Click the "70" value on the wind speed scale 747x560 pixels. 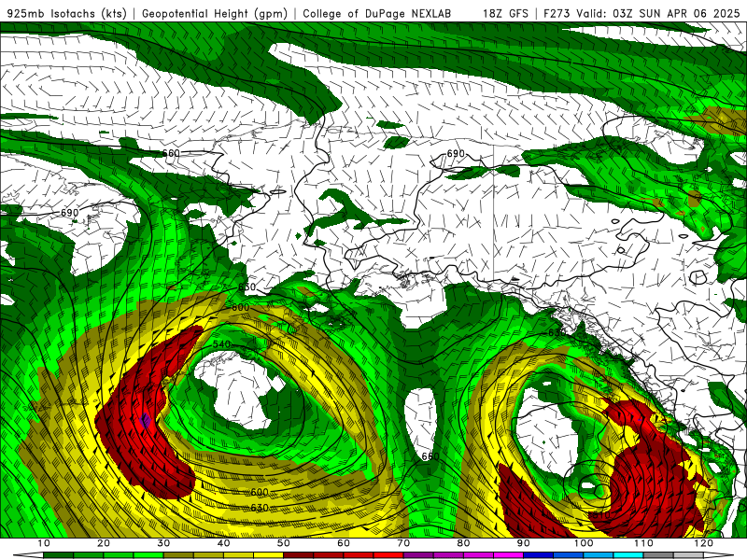403,543
